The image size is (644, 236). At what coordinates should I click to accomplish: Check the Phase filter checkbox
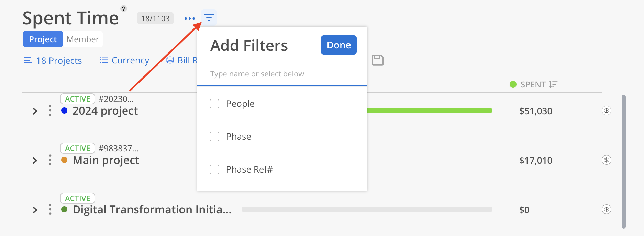(214, 137)
